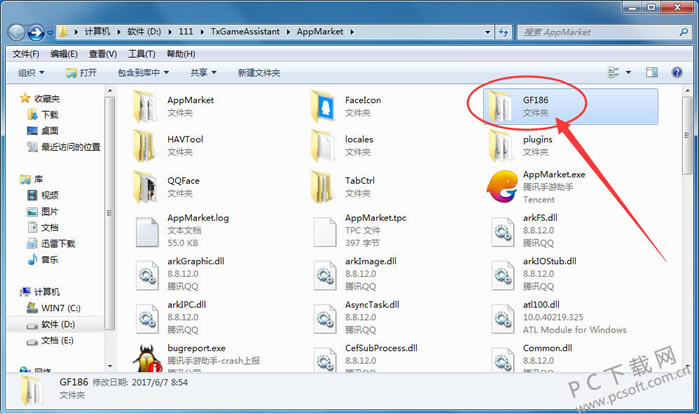
Task: Select the AppMarket.log file icon
Action: tap(147, 231)
